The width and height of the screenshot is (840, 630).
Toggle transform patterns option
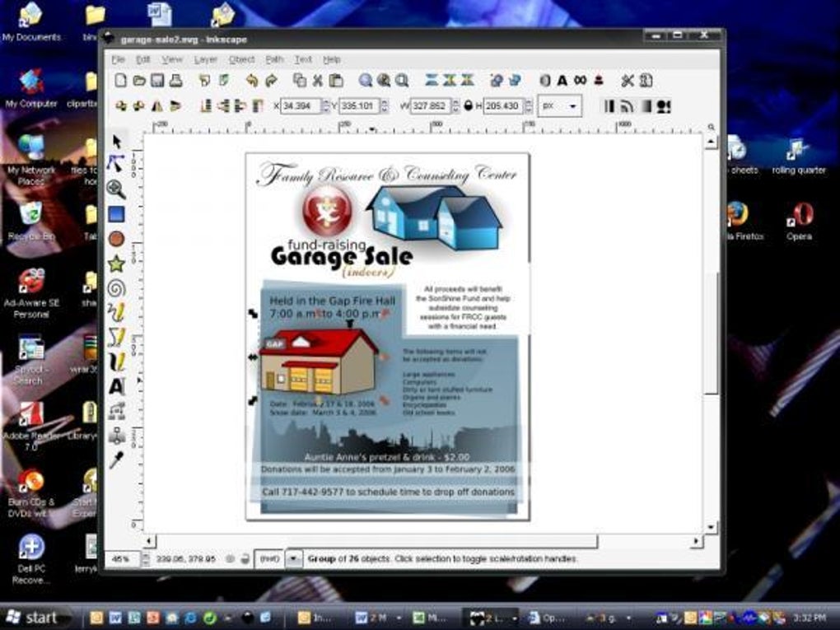(664, 106)
